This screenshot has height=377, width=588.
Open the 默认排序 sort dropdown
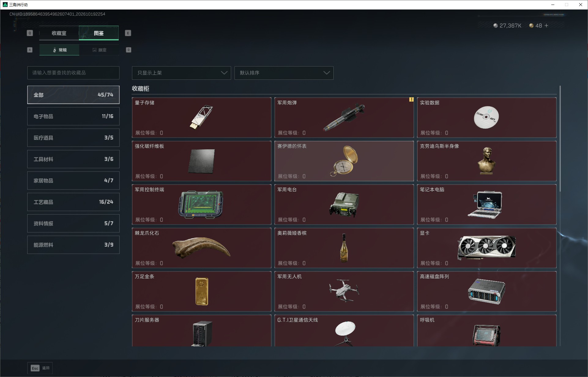pyautogui.click(x=284, y=73)
